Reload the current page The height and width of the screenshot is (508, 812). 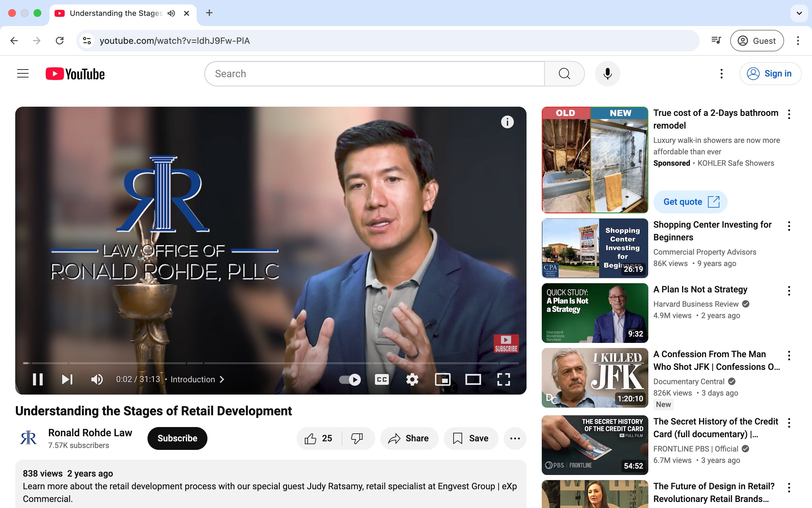coord(60,41)
